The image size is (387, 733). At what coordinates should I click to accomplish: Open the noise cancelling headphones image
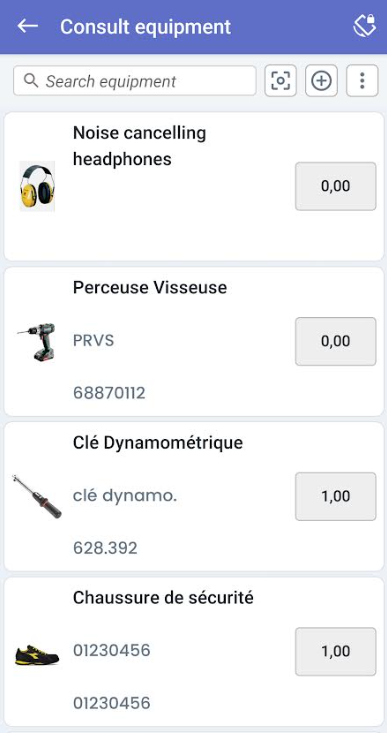tap(37, 186)
